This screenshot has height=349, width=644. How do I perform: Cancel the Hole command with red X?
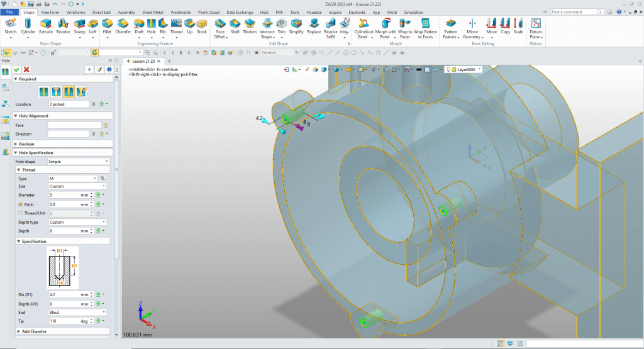[x=26, y=69]
